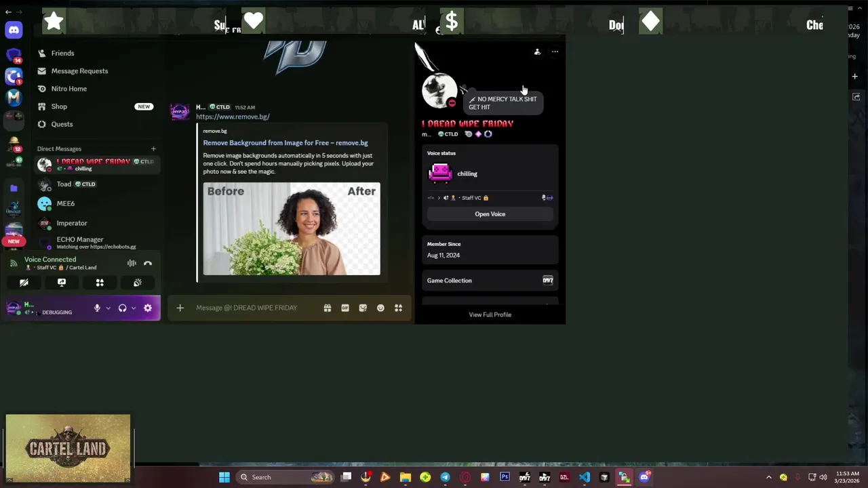Screen dimensions: 868x488
Task: Open emoji picker
Action: click(x=380, y=308)
